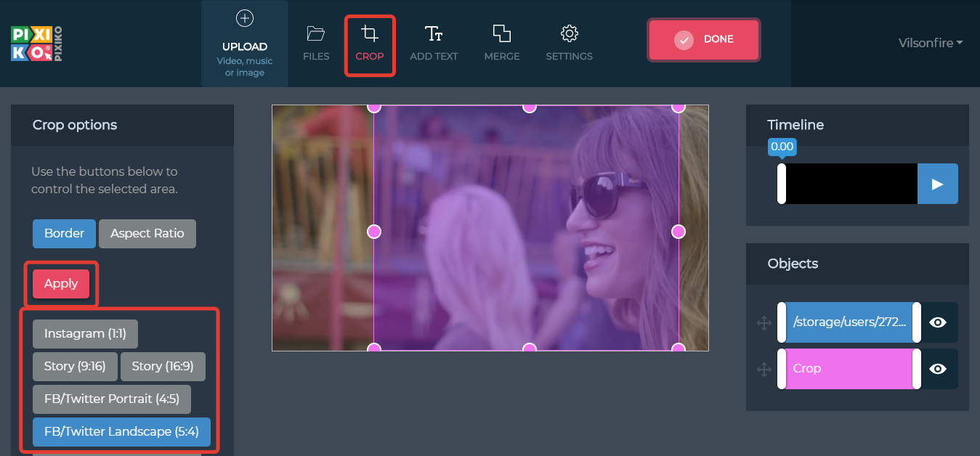Choose Story (9:16) crop preset
980x456 pixels.
tap(75, 367)
